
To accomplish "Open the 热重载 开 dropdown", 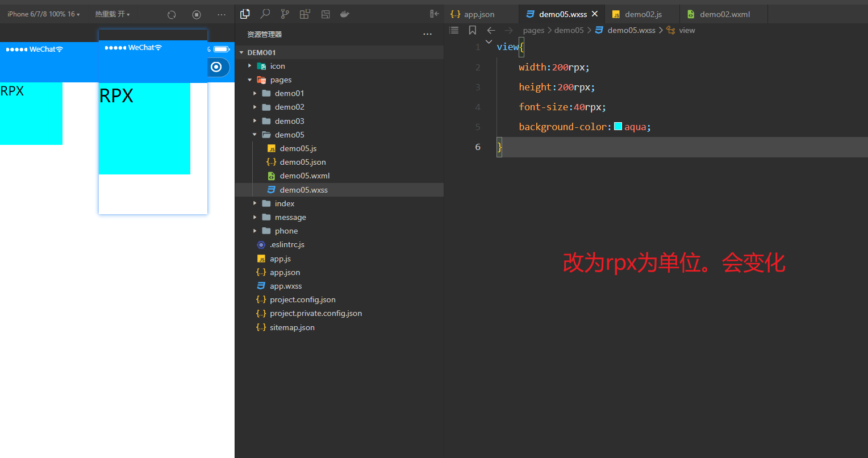I will [112, 14].
